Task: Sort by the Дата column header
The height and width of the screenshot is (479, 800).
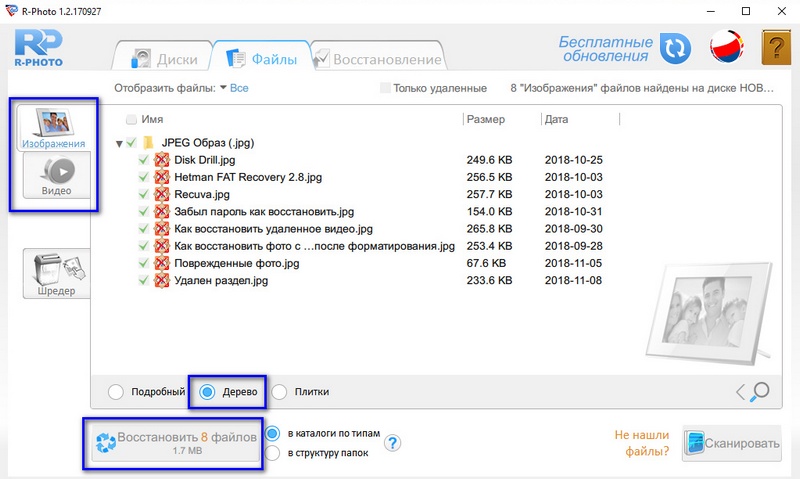Action: coord(556,119)
